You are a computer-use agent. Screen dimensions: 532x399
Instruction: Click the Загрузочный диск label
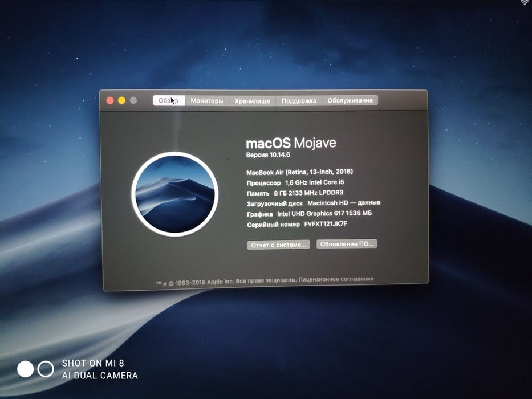[x=275, y=204]
